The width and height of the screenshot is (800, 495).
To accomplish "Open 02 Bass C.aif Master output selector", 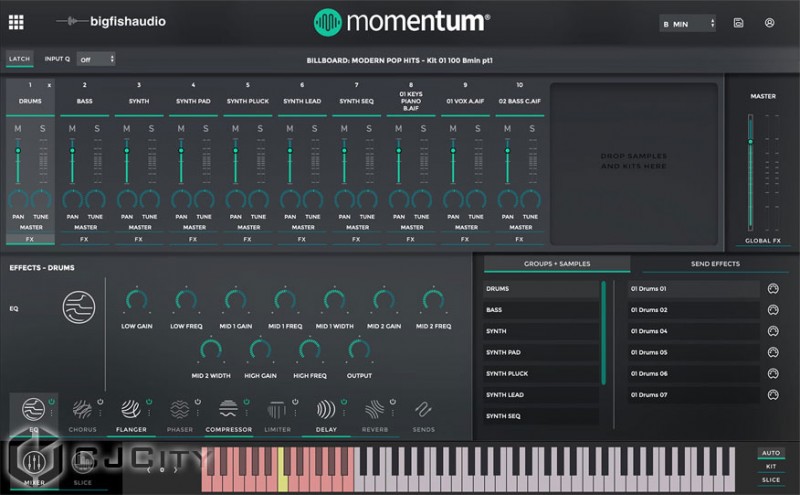I will (x=520, y=228).
